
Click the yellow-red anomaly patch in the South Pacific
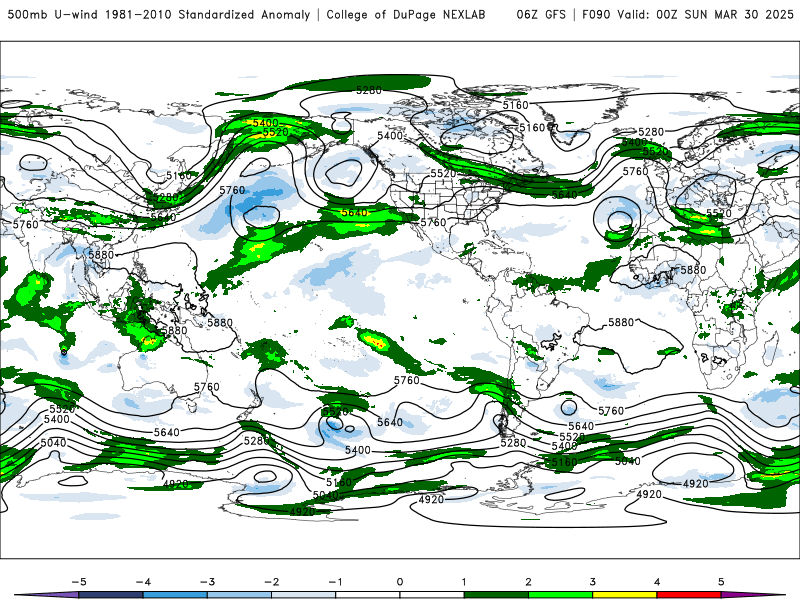coord(376,340)
